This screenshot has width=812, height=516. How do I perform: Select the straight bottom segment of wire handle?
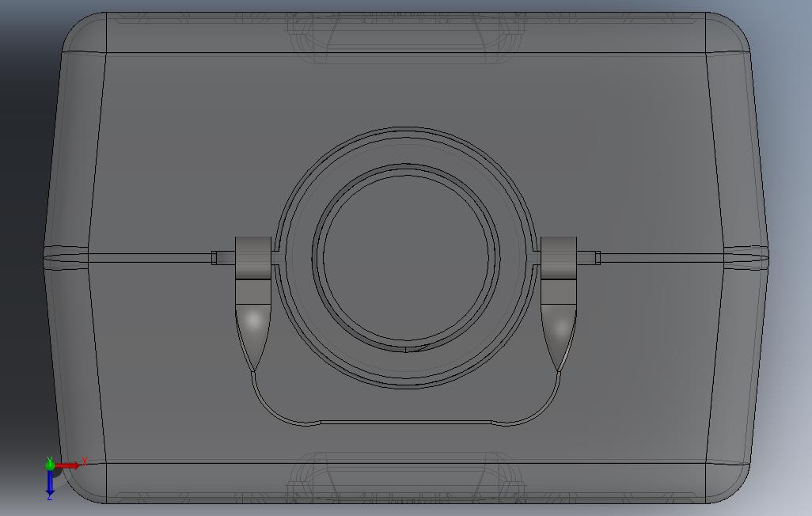coord(406,423)
